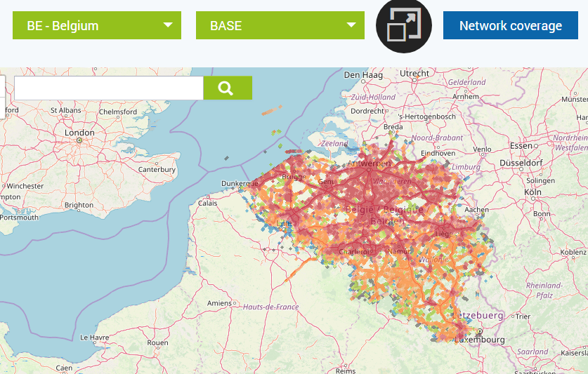Click the Network coverage button
The height and width of the screenshot is (374, 588).
(511, 25)
